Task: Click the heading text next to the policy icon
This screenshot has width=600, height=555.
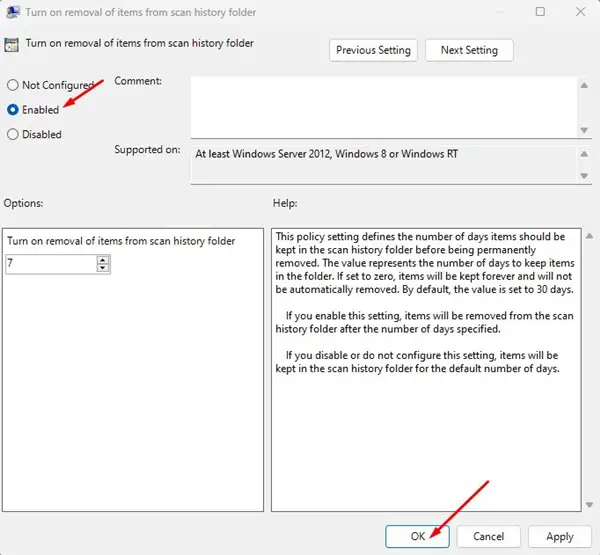Action: [x=140, y=43]
